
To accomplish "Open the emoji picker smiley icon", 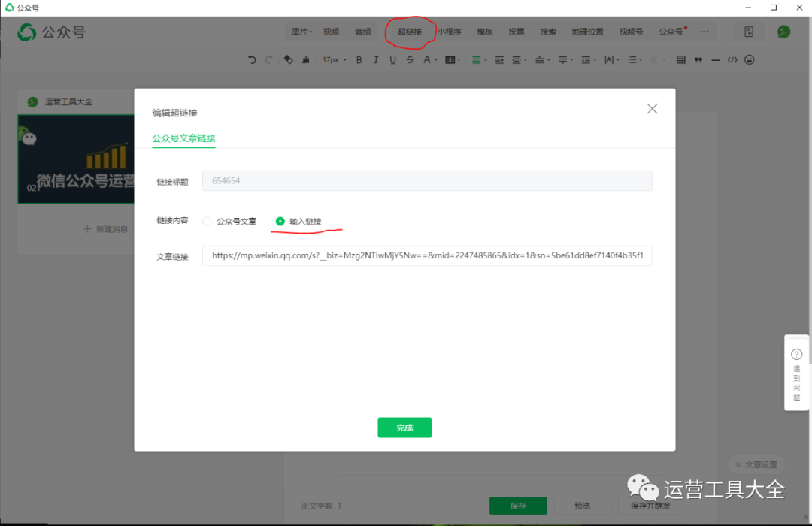I will coord(750,60).
